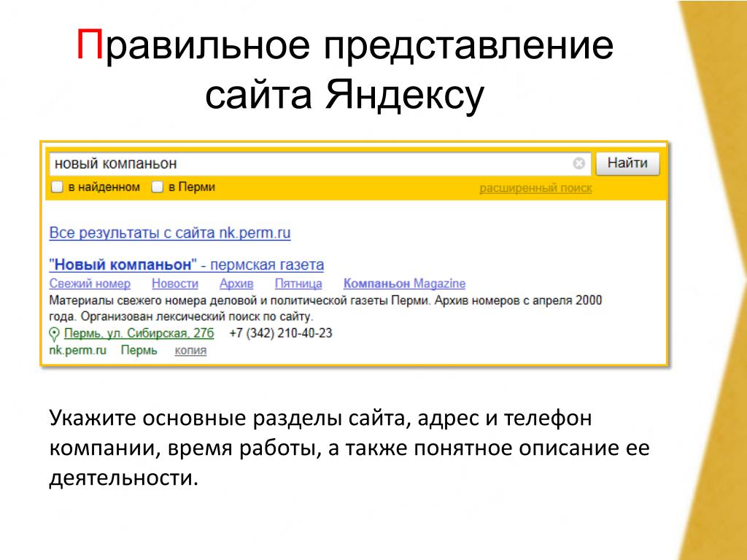Open the 'Архив' sitelink
The image size is (747, 560).
pos(236,284)
